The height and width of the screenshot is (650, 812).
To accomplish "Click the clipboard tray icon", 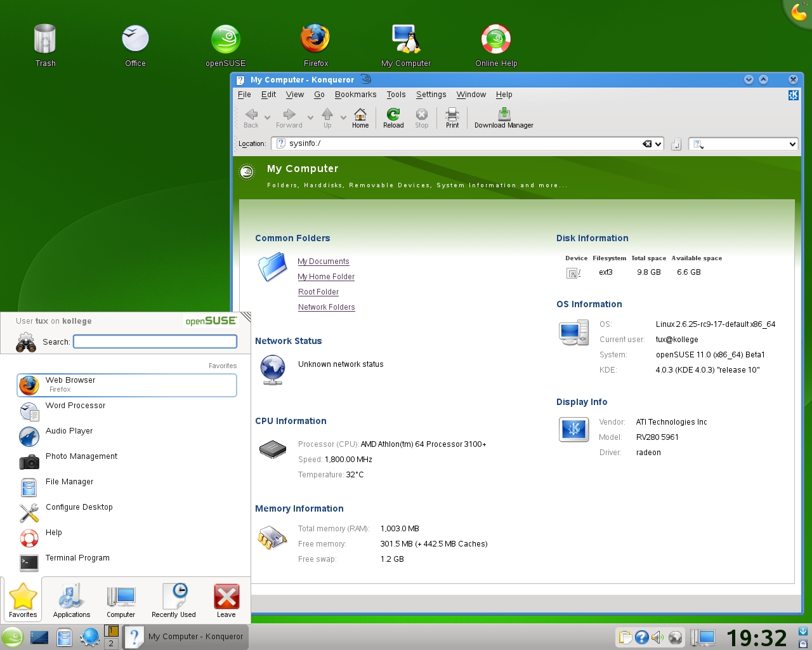I will (x=625, y=637).
